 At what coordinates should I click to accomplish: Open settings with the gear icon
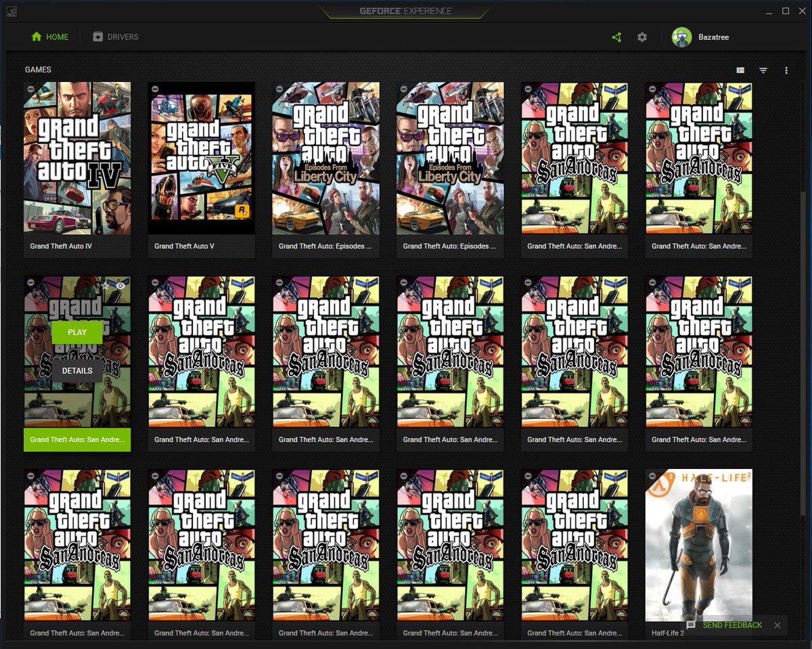[x=642, y=37]
